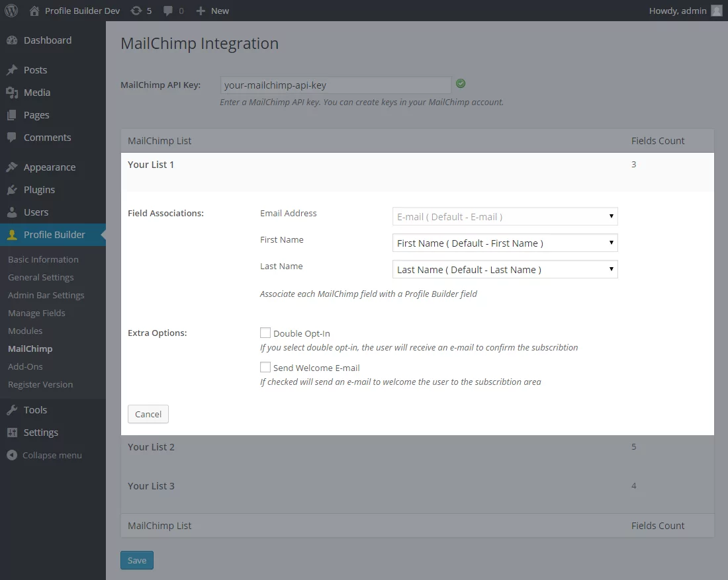Click the admin avatar icon
728x580 pixels.
(x=717, y=11)
